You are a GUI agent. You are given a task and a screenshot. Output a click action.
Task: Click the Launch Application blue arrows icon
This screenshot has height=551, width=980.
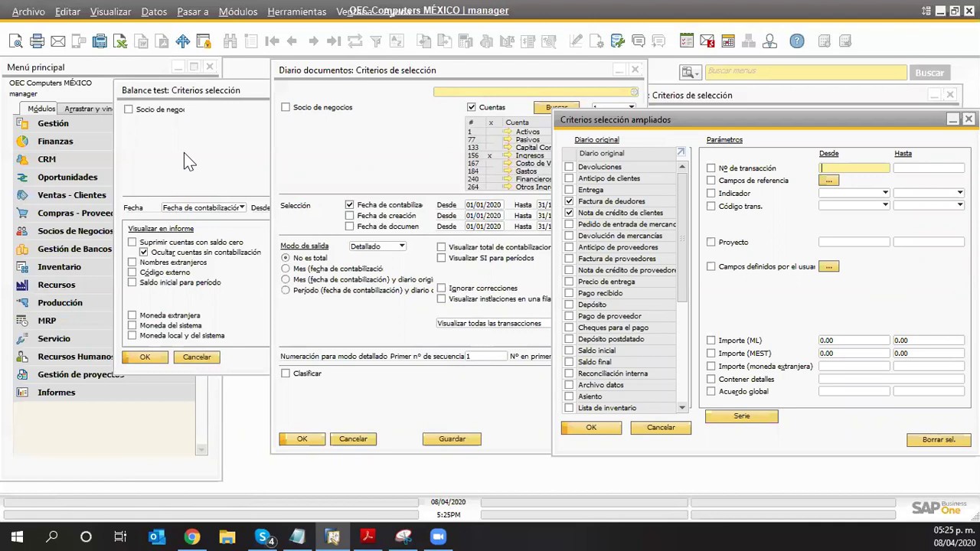tap(183, 41)
